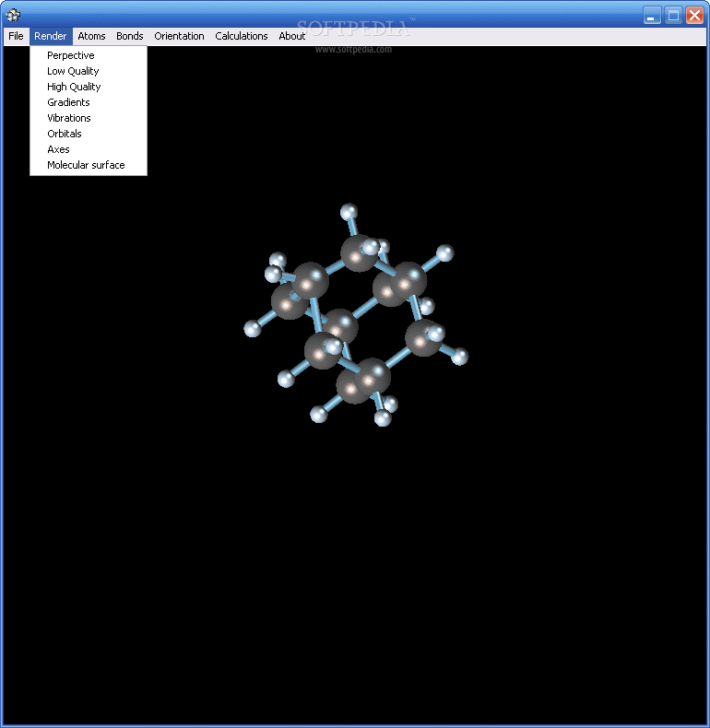This screenshot has width=710, height=728.
Task: Open the Bonds menu
Action: [x=130, y=36]
